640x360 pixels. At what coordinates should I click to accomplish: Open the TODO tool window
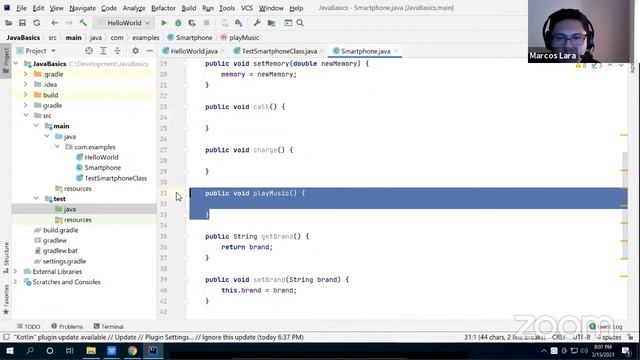pos(29,327)
